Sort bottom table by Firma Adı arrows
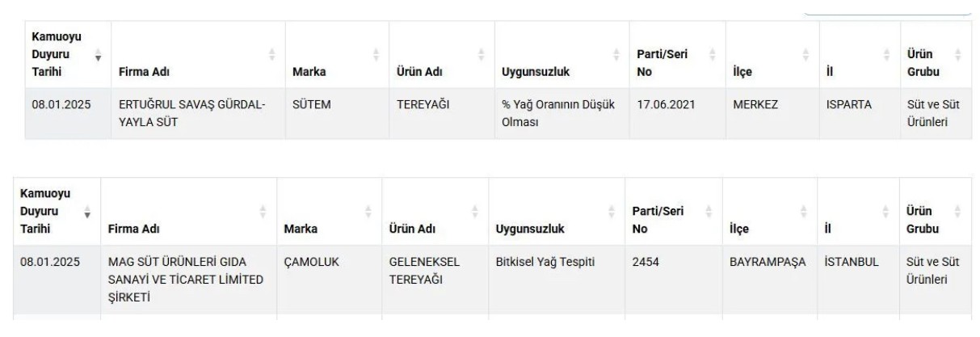980x337 pixels. click(x=263, y=212)
